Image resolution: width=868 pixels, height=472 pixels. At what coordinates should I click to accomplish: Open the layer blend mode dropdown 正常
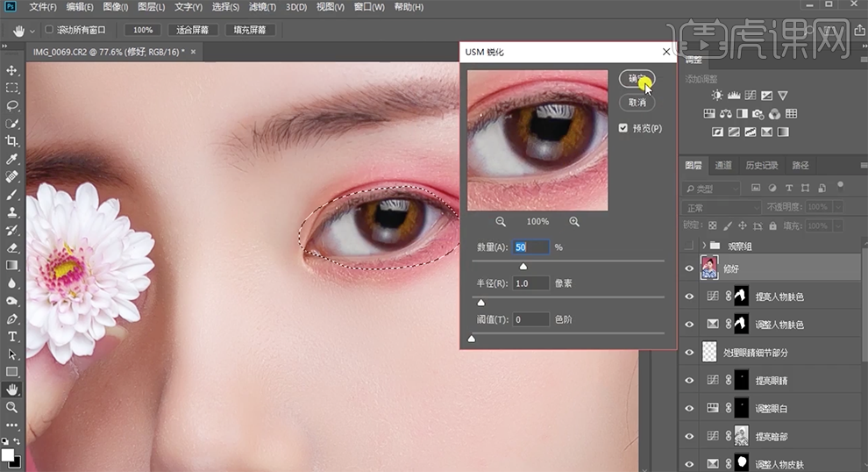[722, 207]
